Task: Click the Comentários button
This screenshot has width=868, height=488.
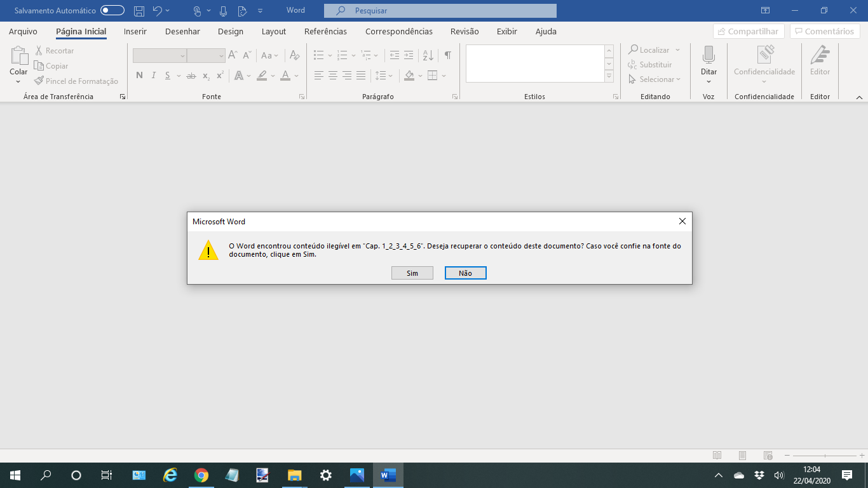Action: [825, 31]
